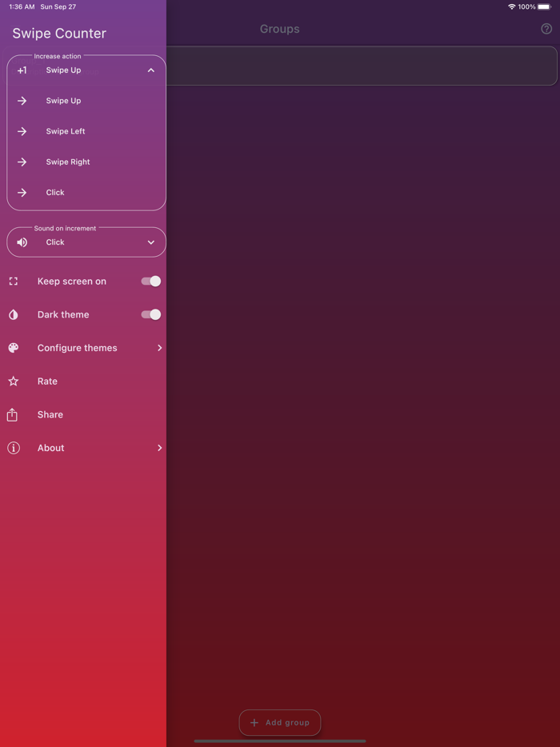Screen dimensions: 560x747
Task: Click Wi-Fi status icon
Action: coord(512,6)
